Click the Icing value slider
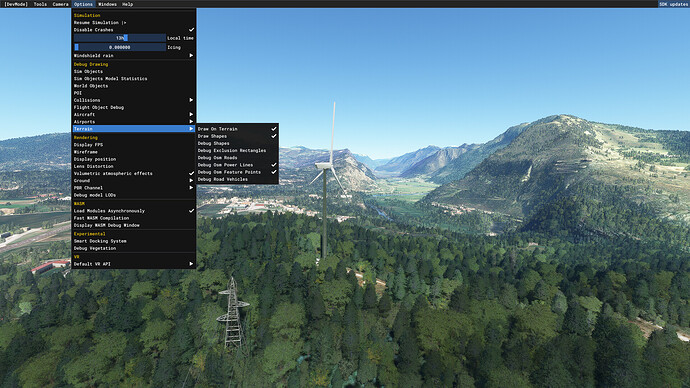This screenshot has height=388, width=690. pos(120,47)
